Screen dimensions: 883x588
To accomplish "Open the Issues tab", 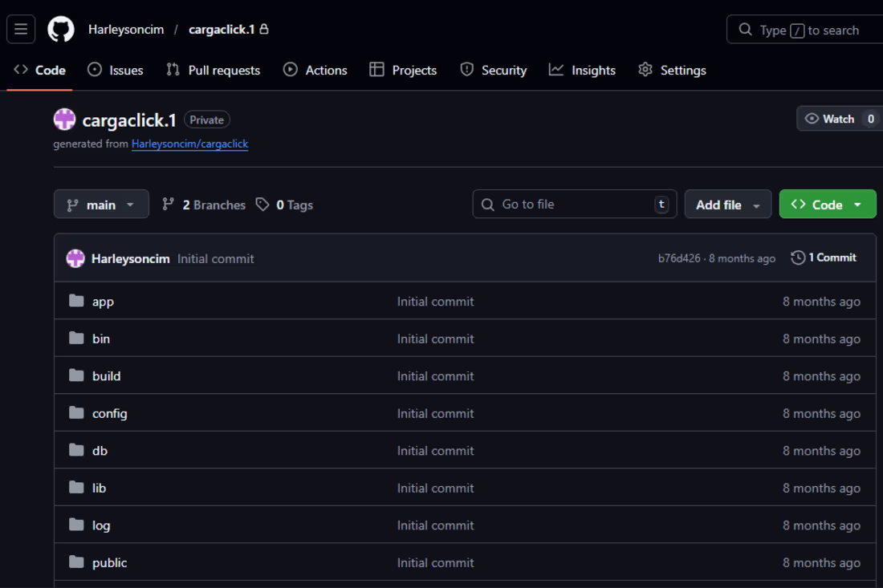I will (116, 71).
